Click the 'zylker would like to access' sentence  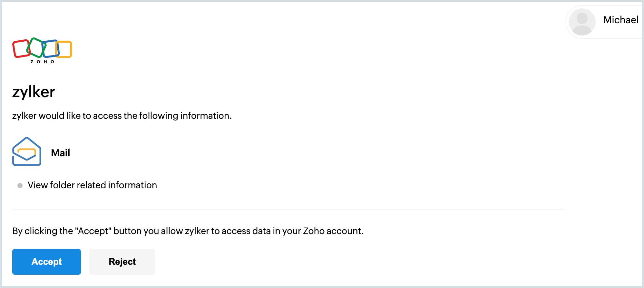click(x=122, y=116)
